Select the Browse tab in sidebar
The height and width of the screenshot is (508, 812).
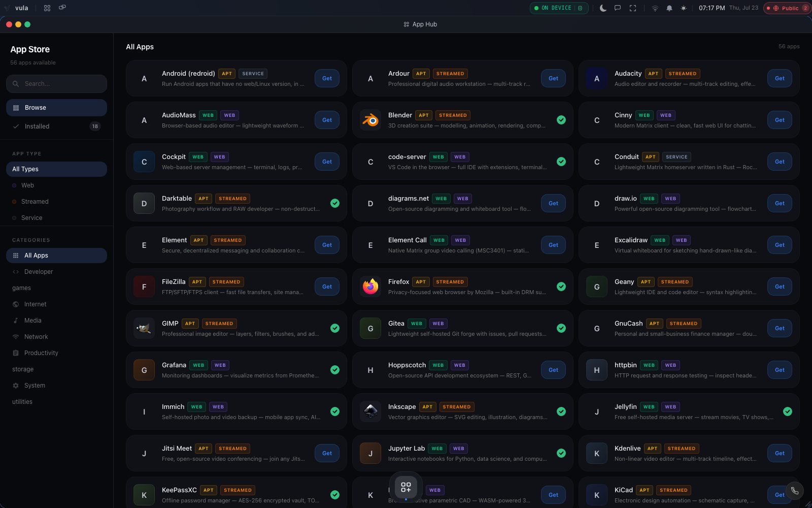pyautogui.click(x=56, y=108)
